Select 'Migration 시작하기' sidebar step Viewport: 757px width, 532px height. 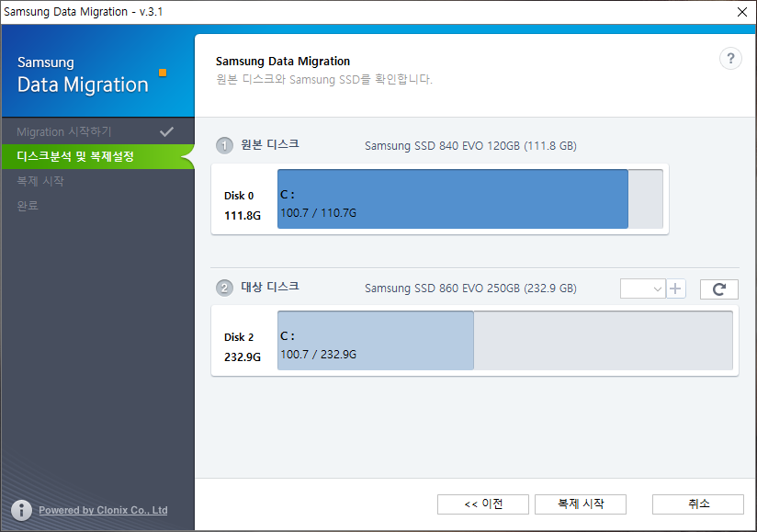(98, 131)
